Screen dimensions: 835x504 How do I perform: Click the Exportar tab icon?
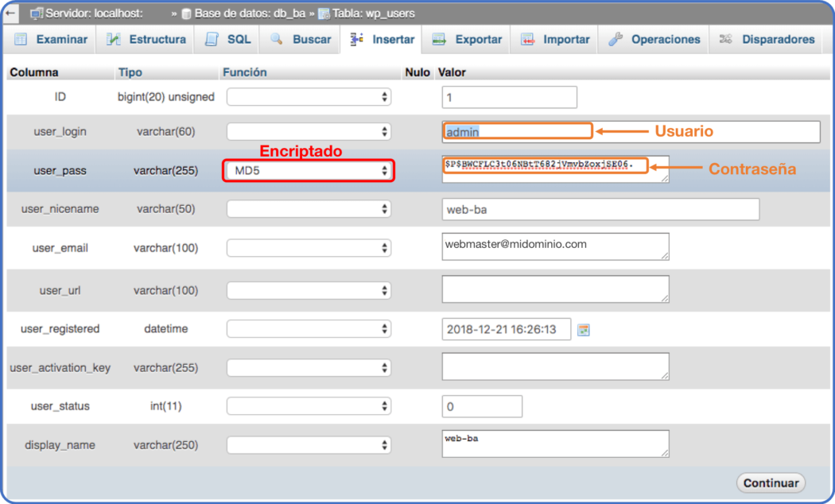[439, 39]
